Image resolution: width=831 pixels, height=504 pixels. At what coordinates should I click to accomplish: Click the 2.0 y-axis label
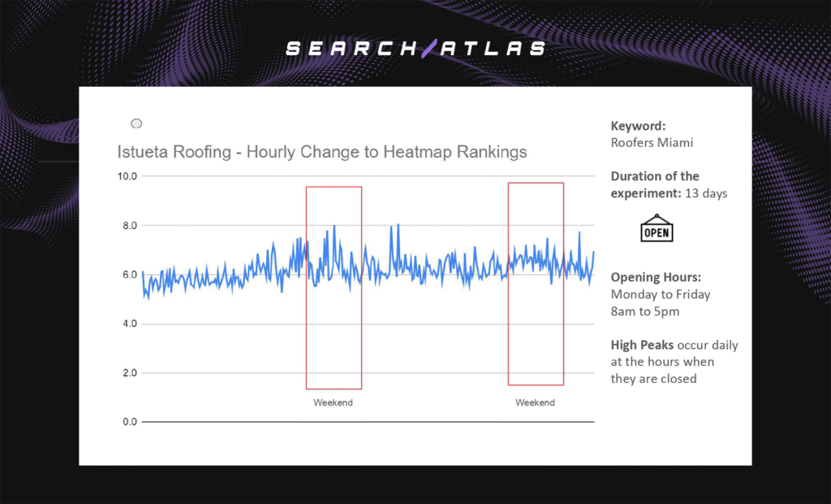[130, 373]
